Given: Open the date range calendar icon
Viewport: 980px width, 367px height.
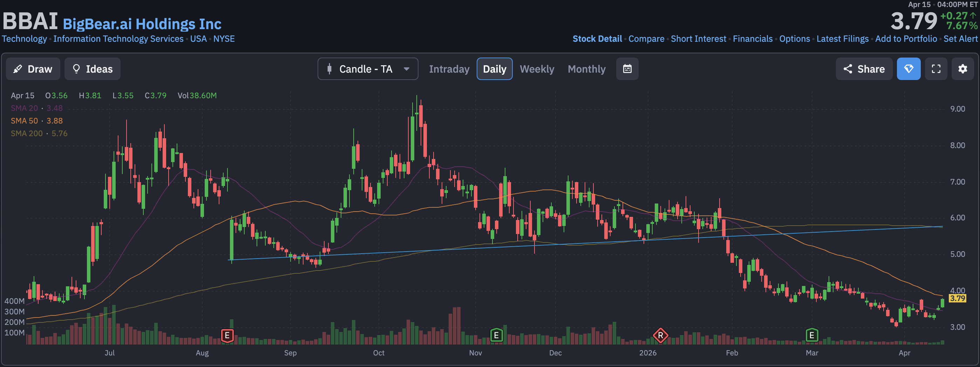Looking at the screenshot, I should click(x=627, y=69).
